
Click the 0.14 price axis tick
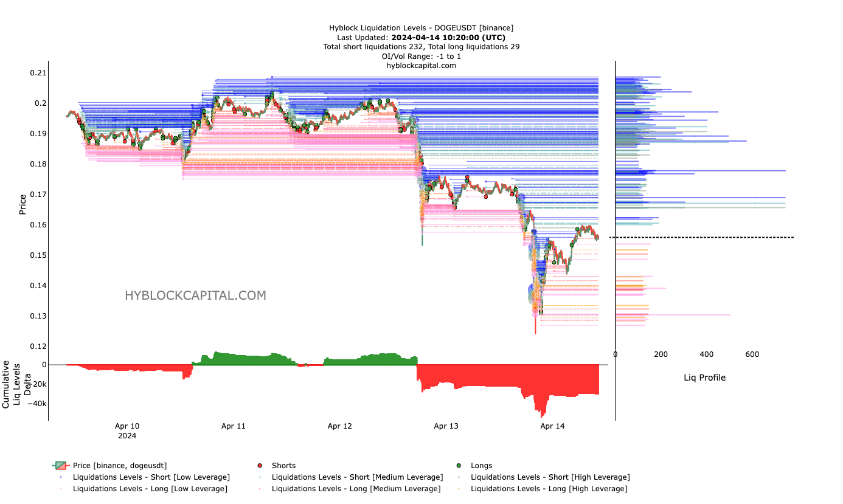[38, 286]
